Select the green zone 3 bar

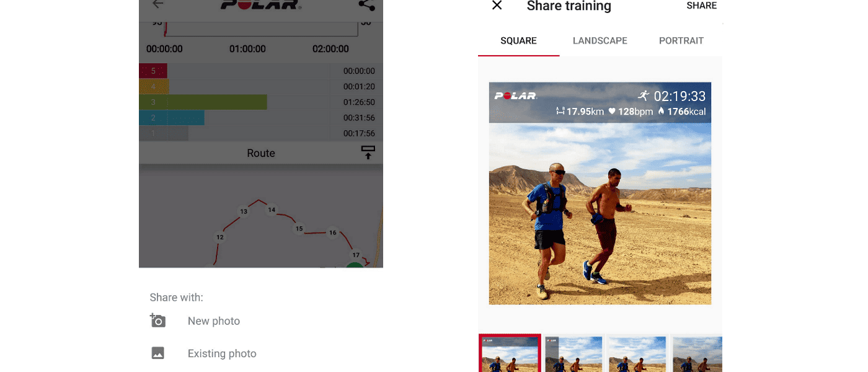[203, 102]
